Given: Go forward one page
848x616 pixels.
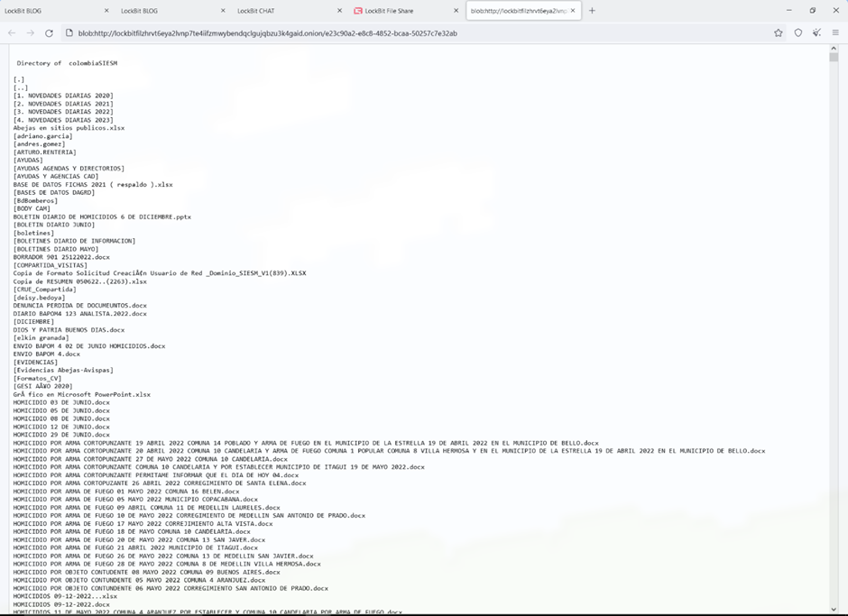Looking at the screenshot, I should pos(31,33).
